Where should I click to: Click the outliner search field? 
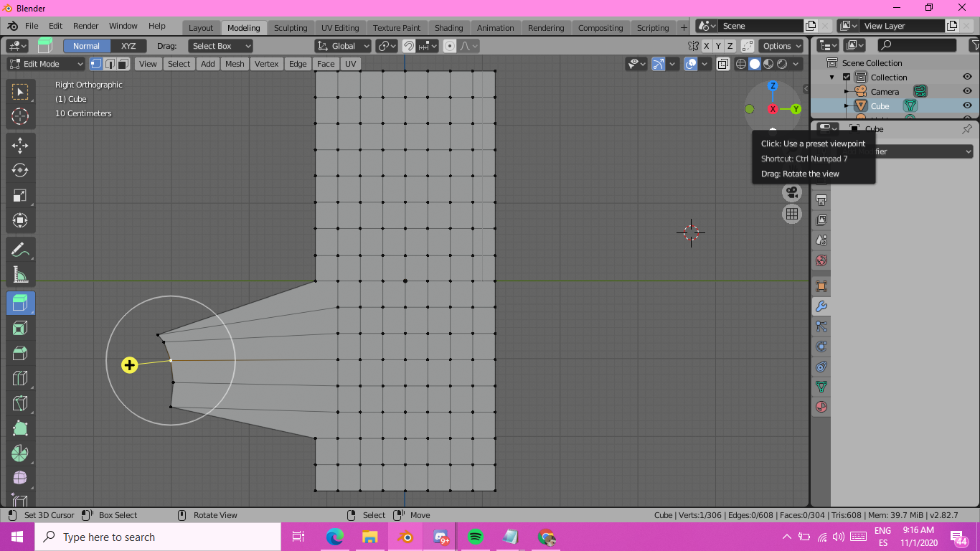917,45
